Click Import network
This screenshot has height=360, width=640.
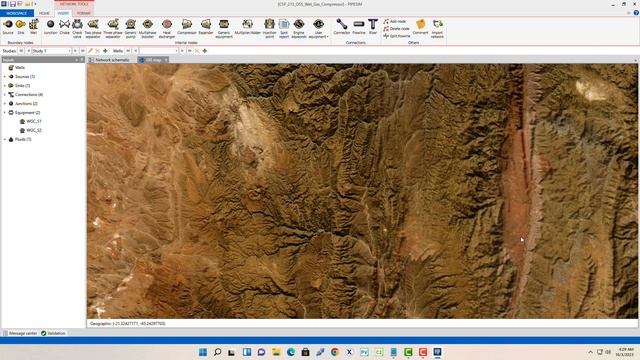click(x=437, y=29)
